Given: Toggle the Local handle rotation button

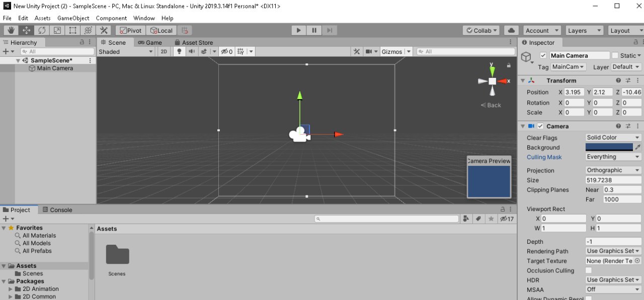Looking at the screenshot, I should click(162, 31).
